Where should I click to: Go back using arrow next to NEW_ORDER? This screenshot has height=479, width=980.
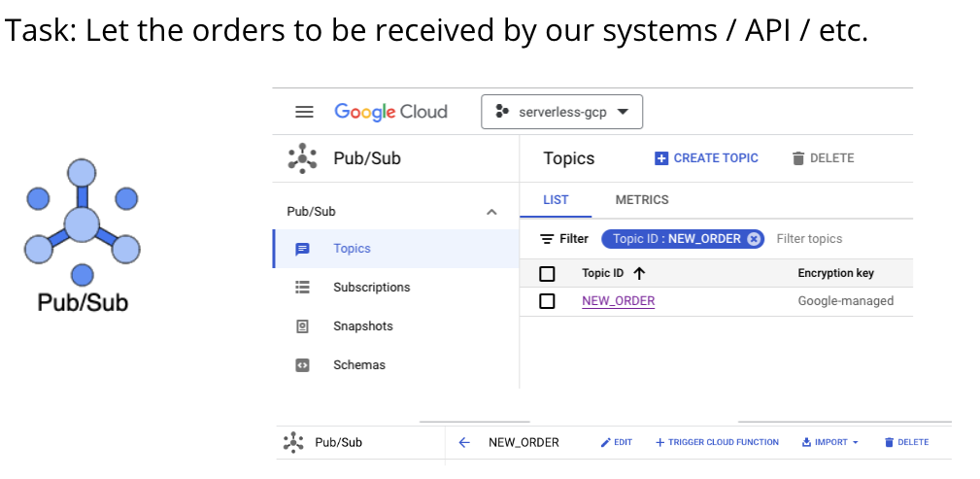[463, 443]
